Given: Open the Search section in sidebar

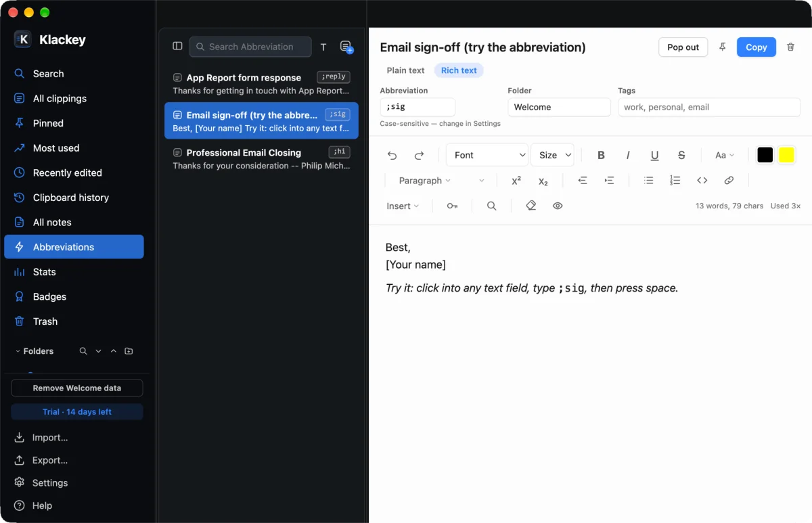Looking at the screenshot, I should pyautogui.click(x=74, y=74).
